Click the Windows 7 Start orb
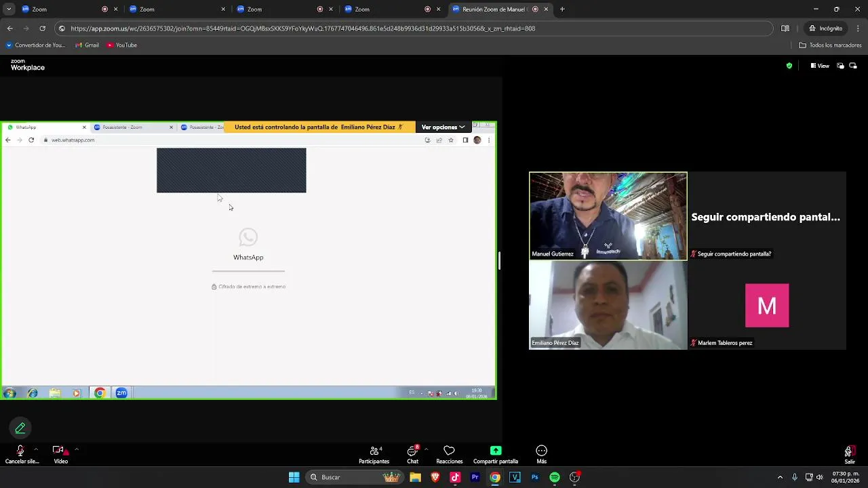The height and width of the screenshot is (488, 868). click(x=9, y=393)
